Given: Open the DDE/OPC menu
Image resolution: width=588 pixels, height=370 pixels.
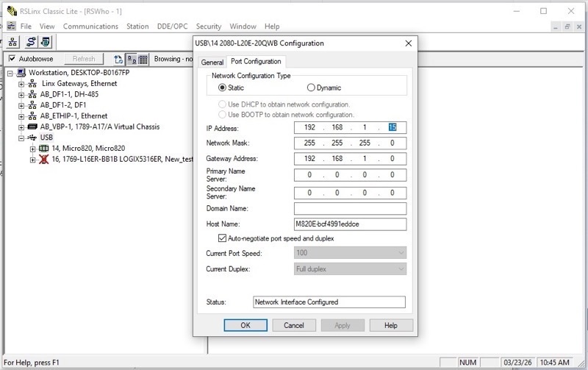Looking at the screenshot, I should tap(172, 26).
